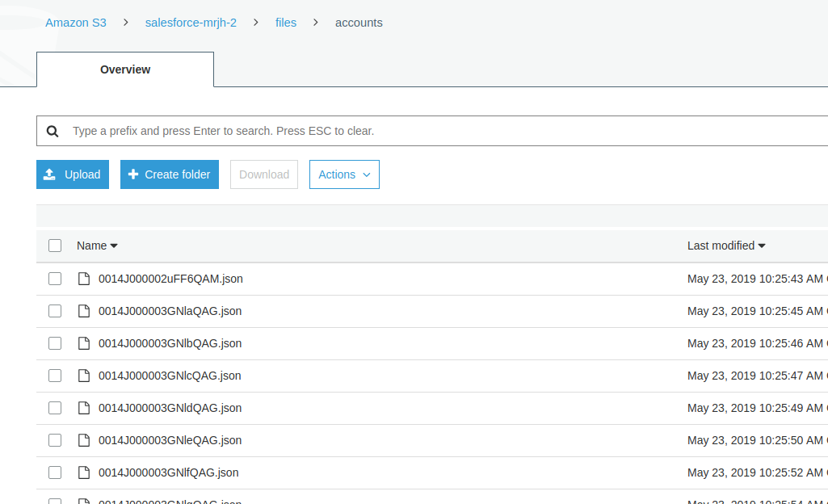Click the file icon beside 0014J000003GNlfQAG.json

(x=84, y=472)
